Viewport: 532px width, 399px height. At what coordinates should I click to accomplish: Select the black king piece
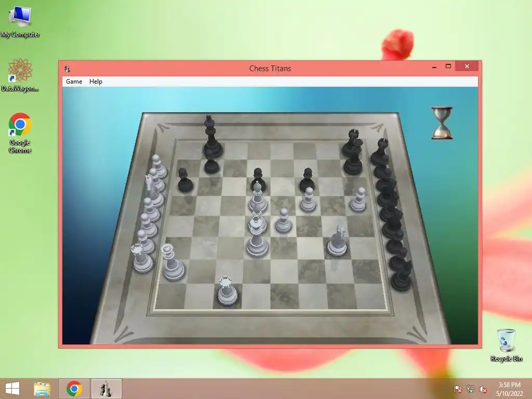click(x=212, y=137)
